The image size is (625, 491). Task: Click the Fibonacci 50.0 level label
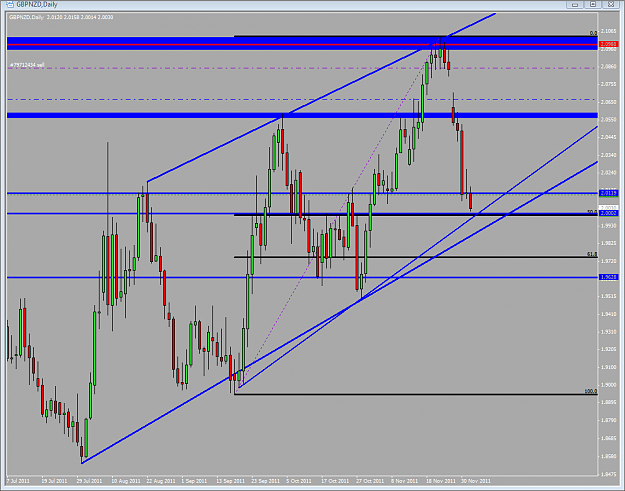[592, 212]
